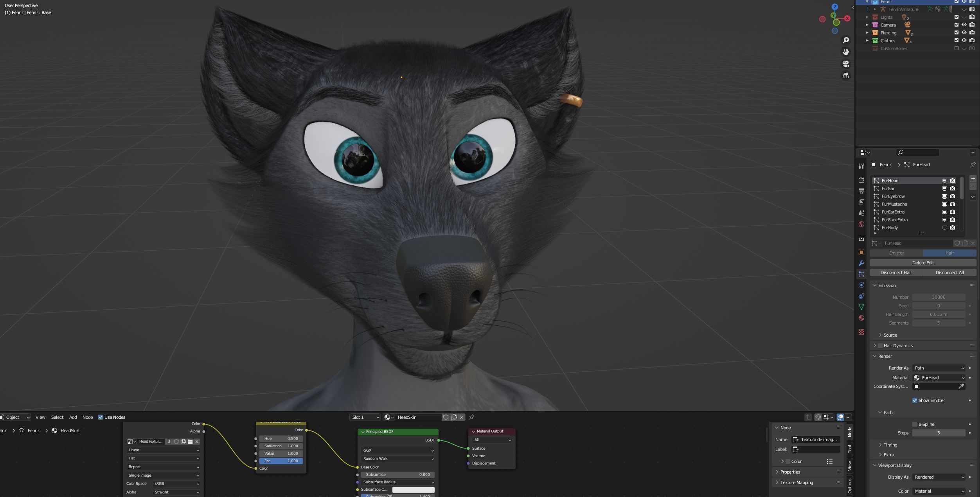This screenshot has width=980, height=497.
Task: Open the Node menu in the node editor header
Action: point(88,417)
